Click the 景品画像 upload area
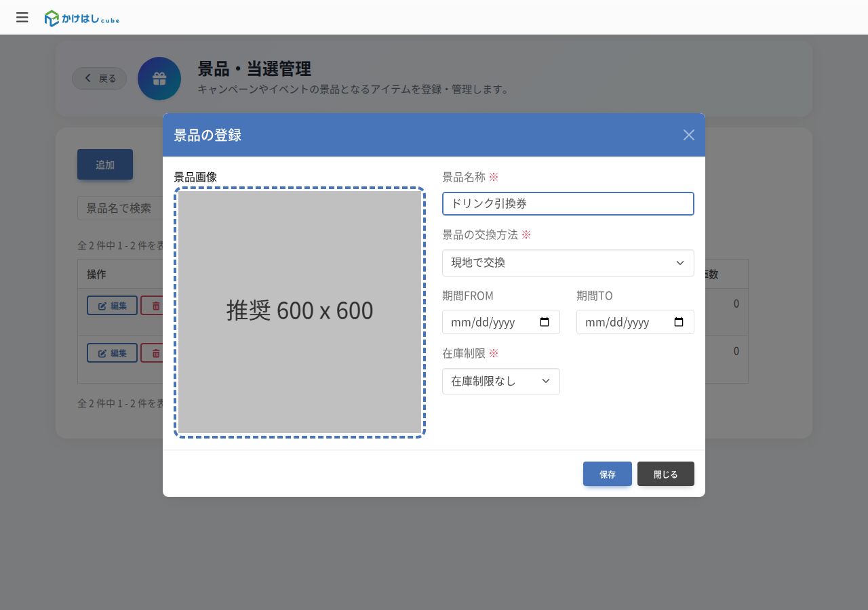 [300, 312]
